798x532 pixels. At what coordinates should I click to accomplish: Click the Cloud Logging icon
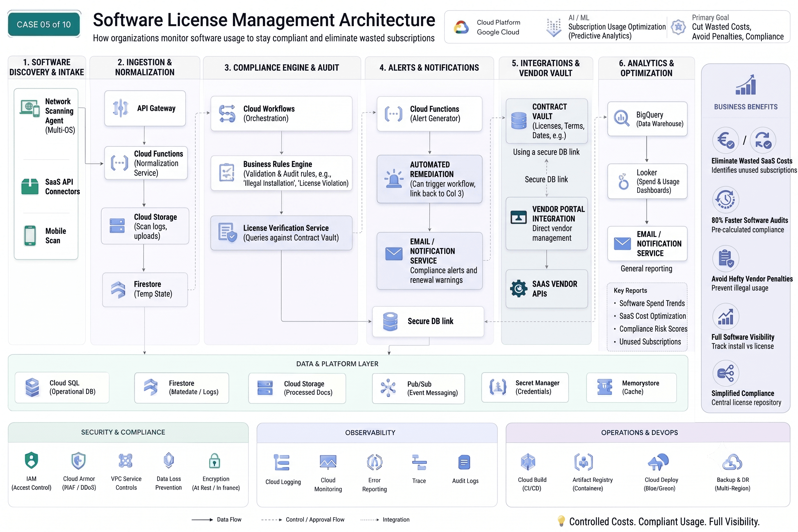[282, 462]
